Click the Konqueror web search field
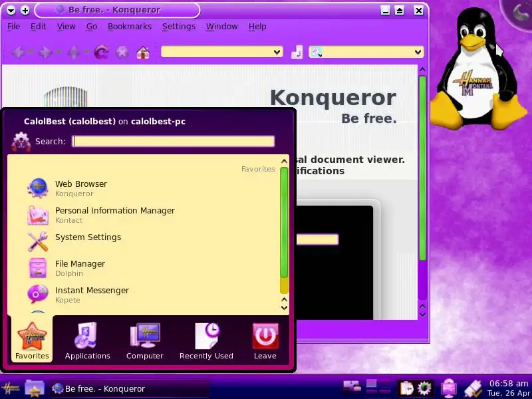 pos(367,53)
